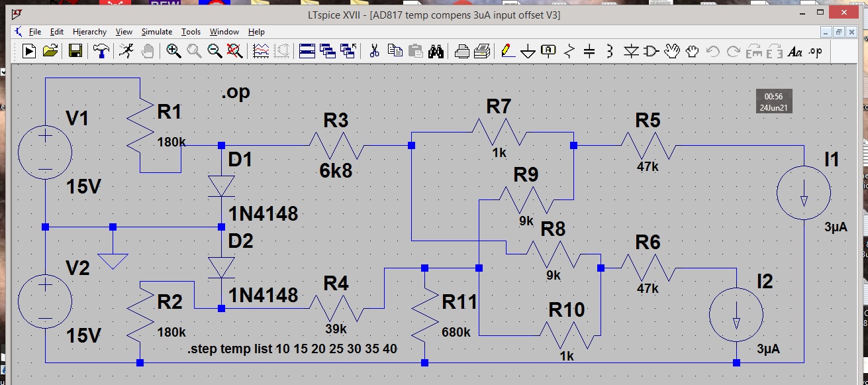Click the Paste clipboard icon
Screen dimensions: 868x385
[x=415, y=51]
